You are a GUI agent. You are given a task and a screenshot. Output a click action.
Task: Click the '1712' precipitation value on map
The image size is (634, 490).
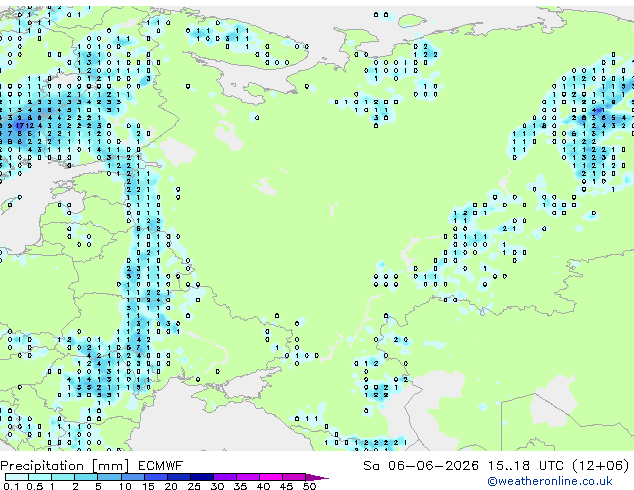25,126
